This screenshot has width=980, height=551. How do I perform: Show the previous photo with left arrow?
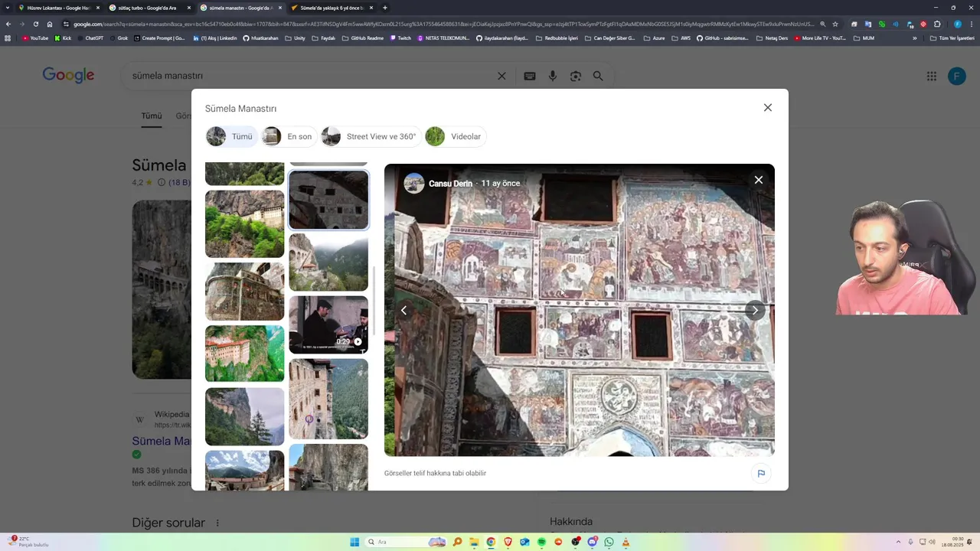coord(403,310)
